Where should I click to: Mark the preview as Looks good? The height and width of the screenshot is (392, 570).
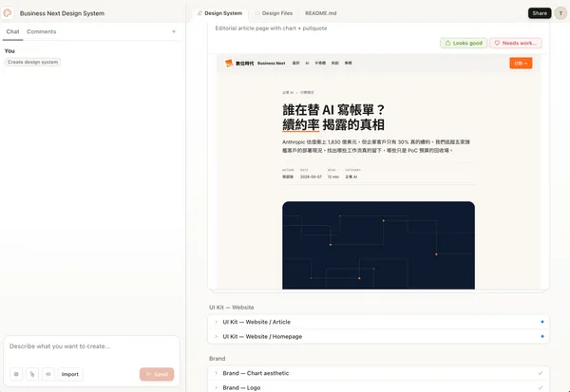point(464,43)
